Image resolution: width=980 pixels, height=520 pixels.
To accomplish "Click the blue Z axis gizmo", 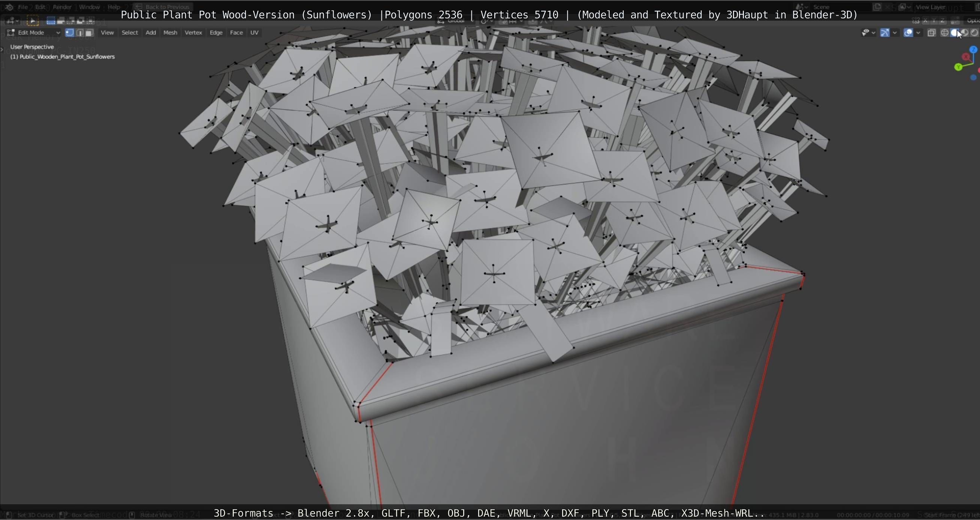I will tap(973, 50).
